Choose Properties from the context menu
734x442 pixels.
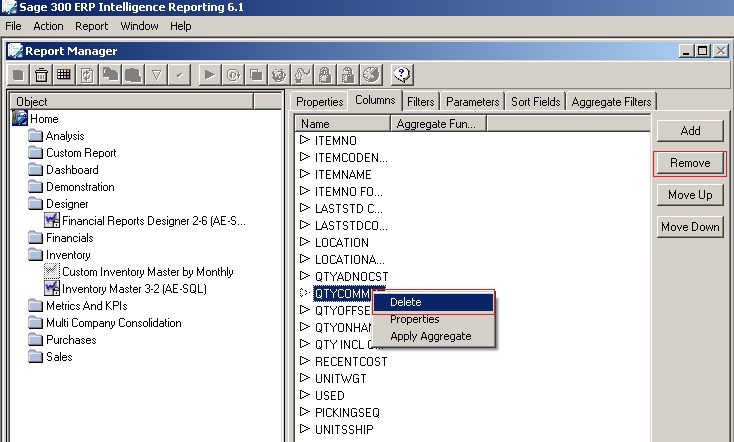(x=433, y=319)
